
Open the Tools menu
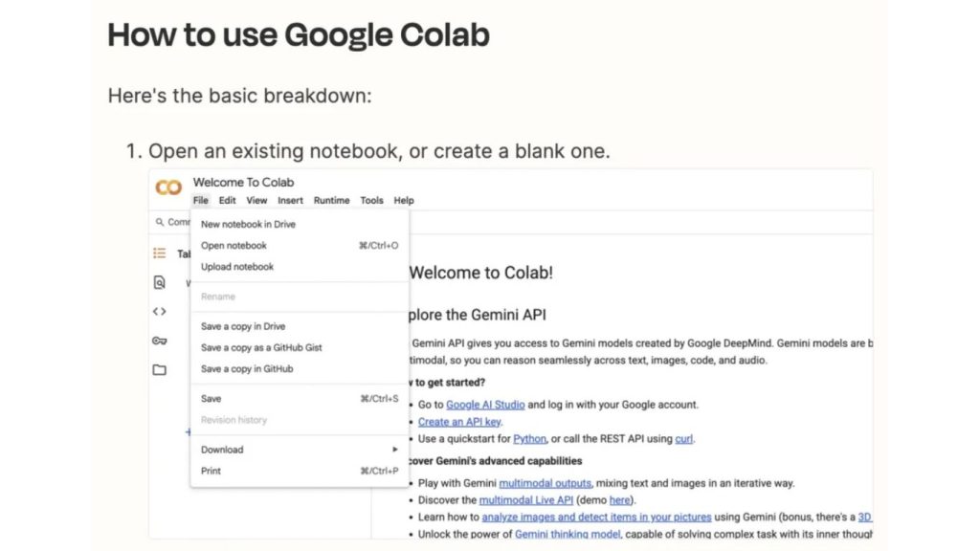(371, 201)
